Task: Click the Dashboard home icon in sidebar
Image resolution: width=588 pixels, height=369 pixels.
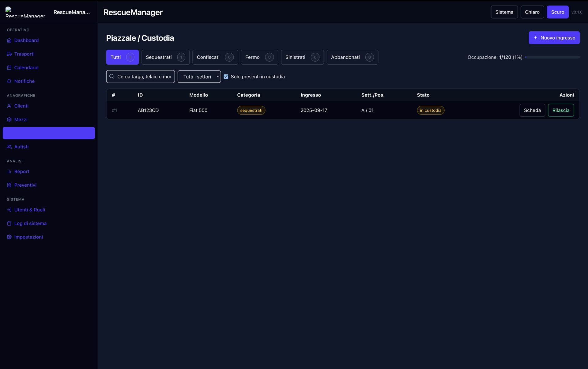Action: 9,40
